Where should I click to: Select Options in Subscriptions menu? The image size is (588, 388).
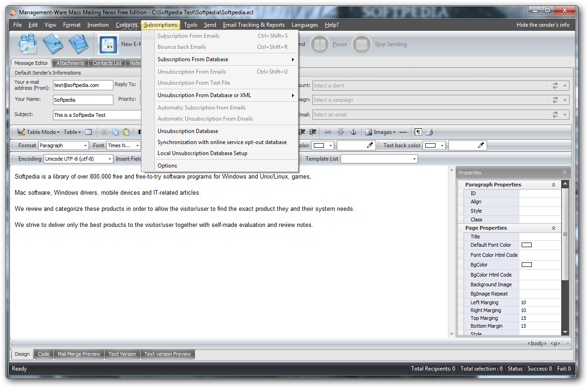coord(220,166)
